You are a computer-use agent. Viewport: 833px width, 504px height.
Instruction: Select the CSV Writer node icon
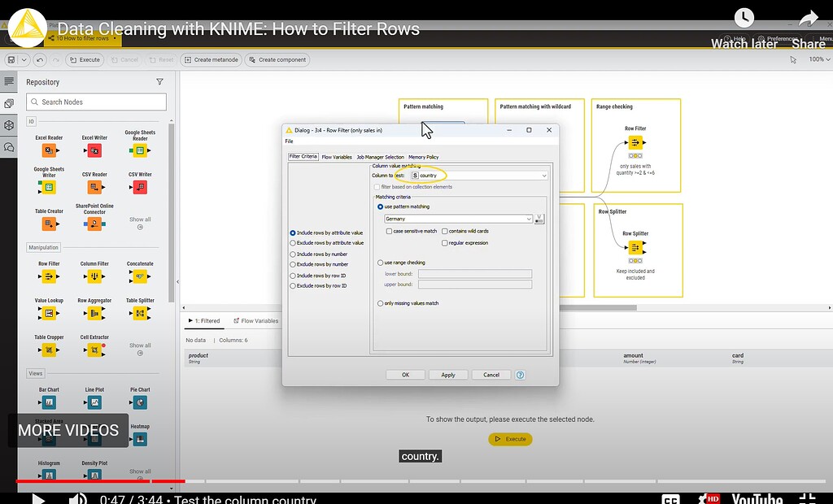[139, 187]
